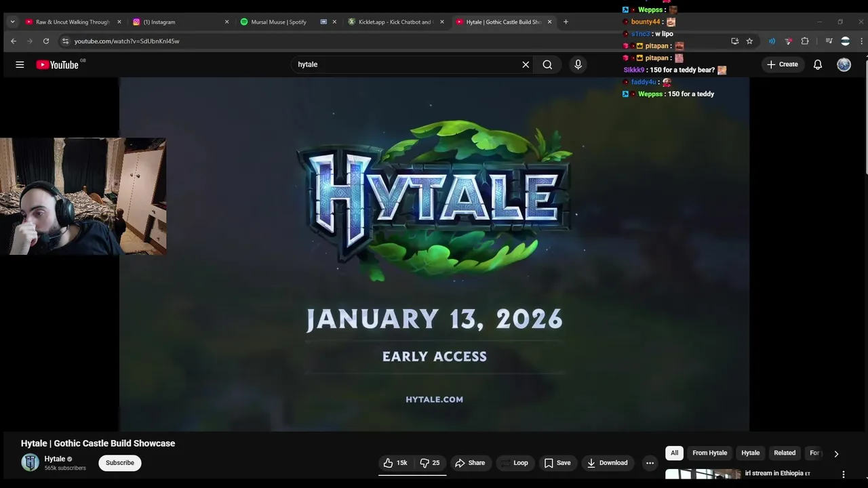Open the Create menu button
868x488 pixels.
[783, 64]
